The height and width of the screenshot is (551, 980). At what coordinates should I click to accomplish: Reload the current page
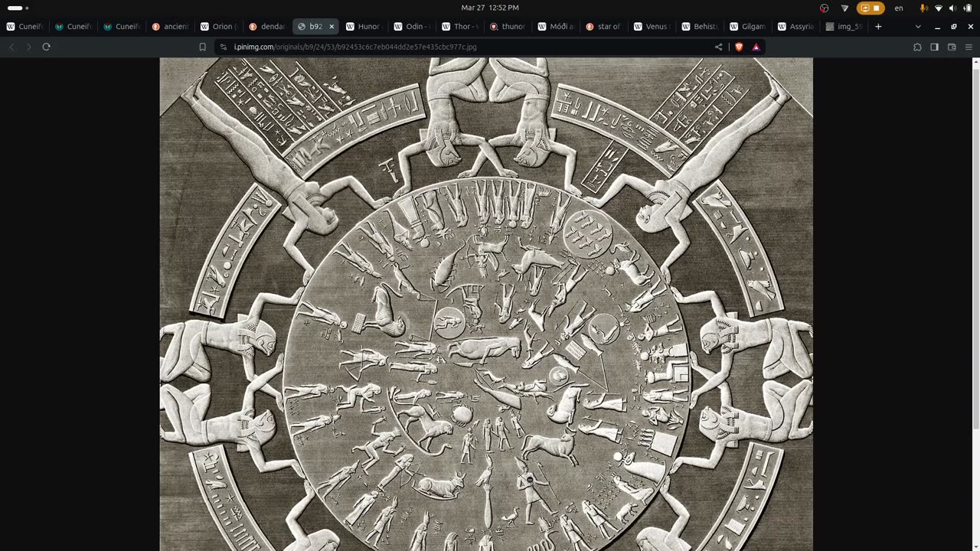[x=46, y=47]
